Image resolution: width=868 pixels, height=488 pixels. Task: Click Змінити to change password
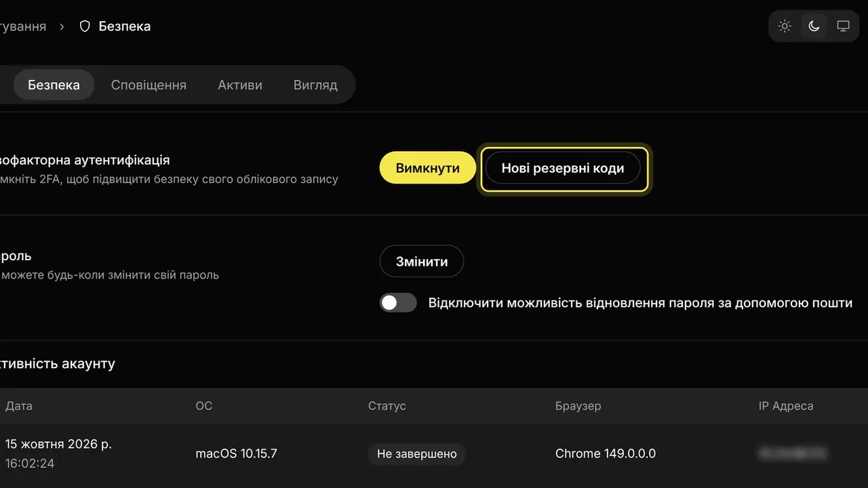[422, 261]
